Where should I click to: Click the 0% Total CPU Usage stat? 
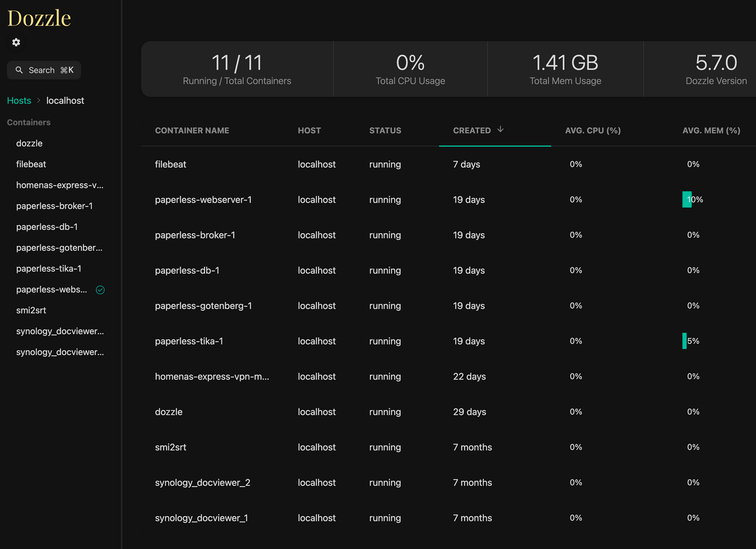tap(410, 69)
